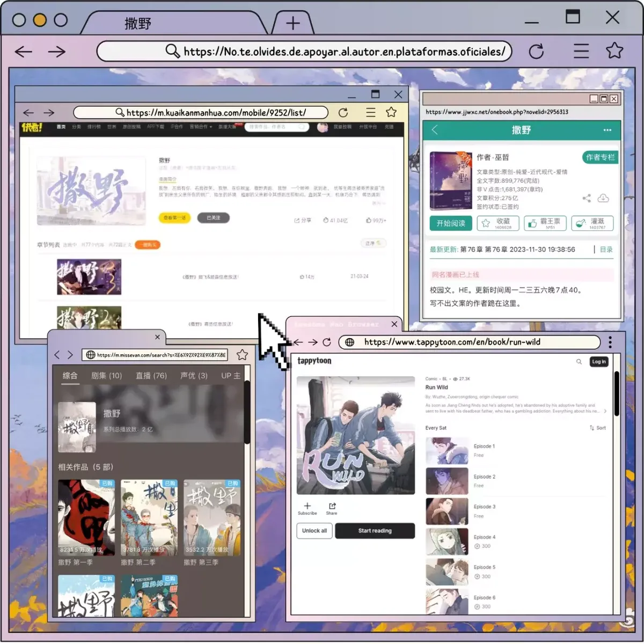644x644 pixels.
Task: Open the Tappytoon search magnifier icon
Action: click(579, 362)
